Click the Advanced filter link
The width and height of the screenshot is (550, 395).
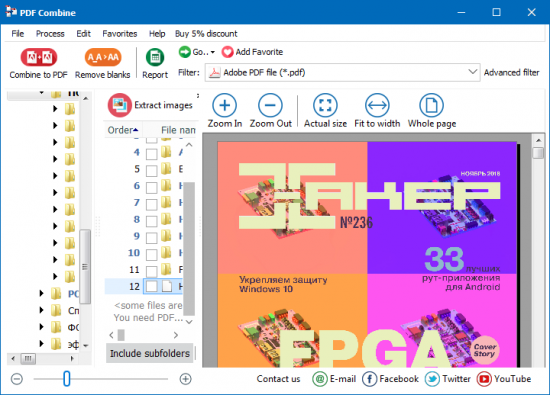(x=511, y=73)
